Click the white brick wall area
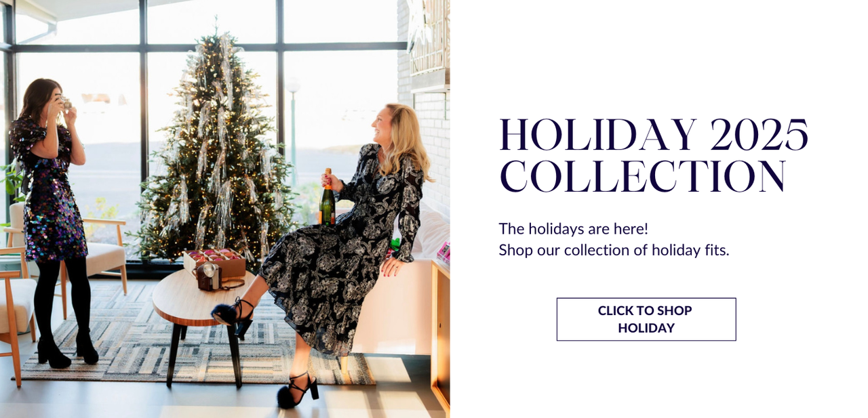The image size is (868, 418). tap(431, 135)
